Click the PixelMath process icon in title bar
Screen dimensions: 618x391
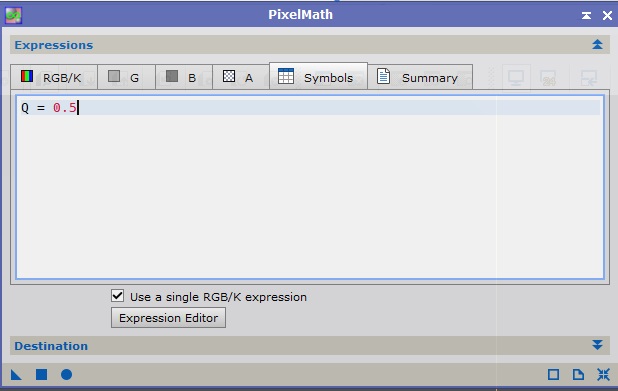(x=13, y=15)
